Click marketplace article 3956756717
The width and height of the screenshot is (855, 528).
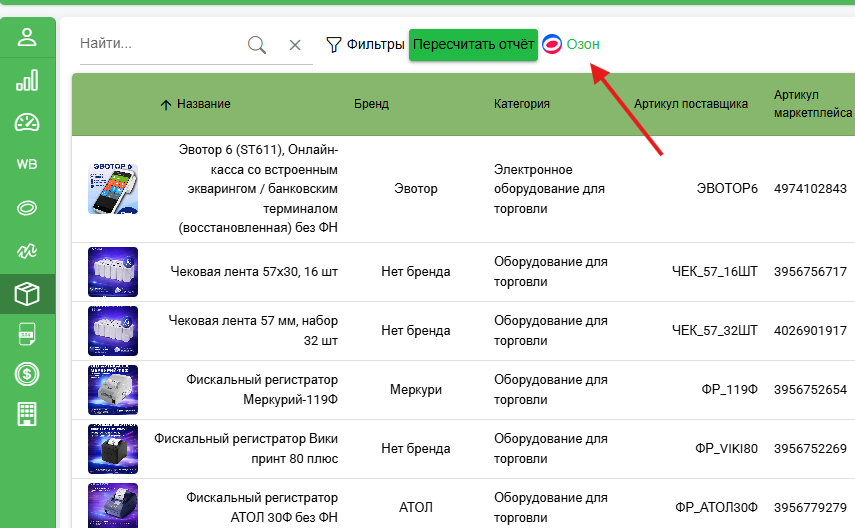810,272
